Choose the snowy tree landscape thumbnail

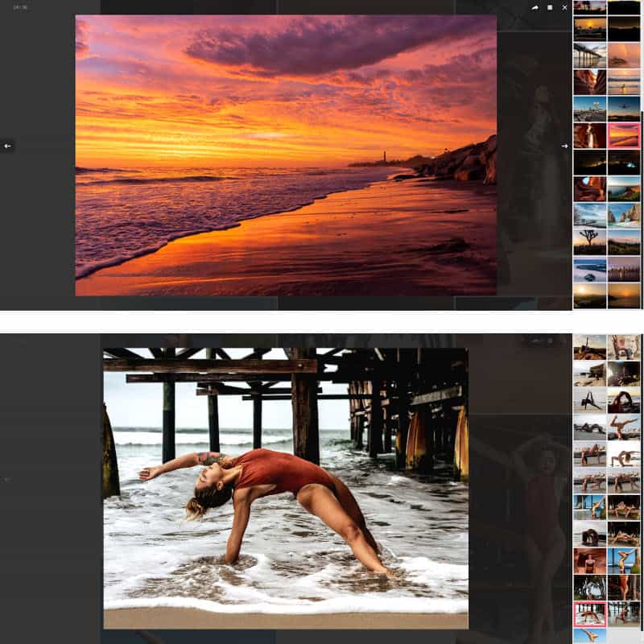pos(589,215)
